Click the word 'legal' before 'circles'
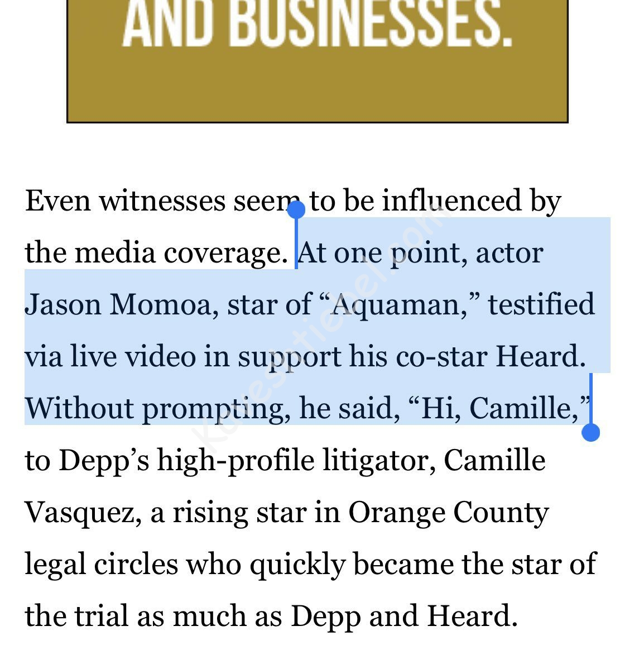 pyautogui.click(x=54, y=565)
